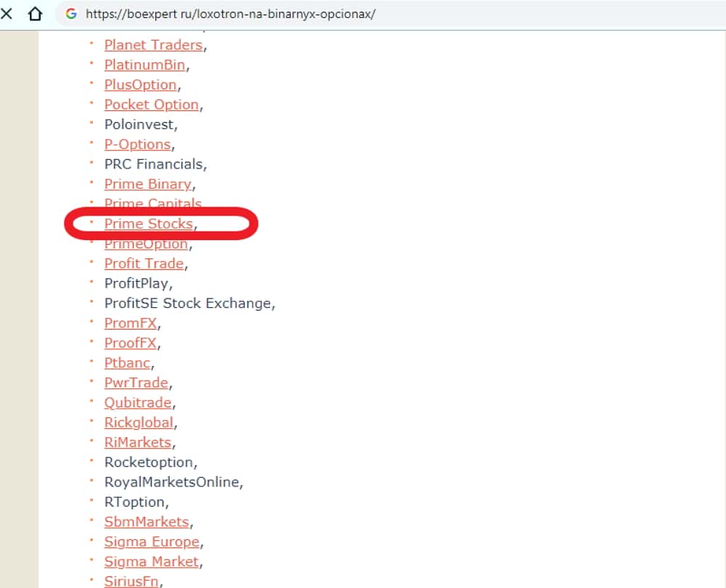The image size is (726, 588).
Task: Open the Ptbanc link
Action: coord(127,363)
